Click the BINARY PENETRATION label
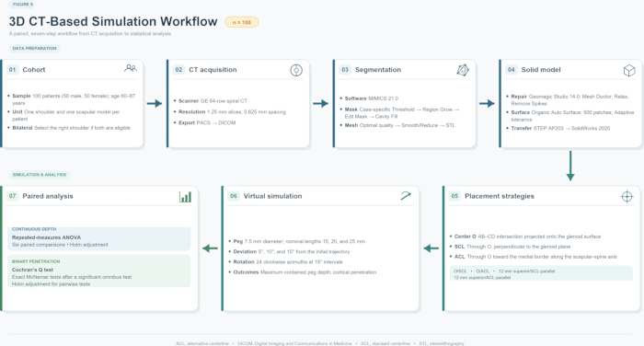This screenshot has height=346, width=644. [36, 261]
